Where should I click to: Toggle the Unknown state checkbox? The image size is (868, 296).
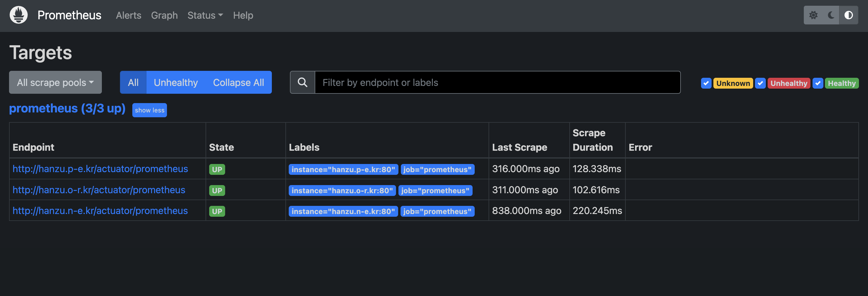coord(706,83)
